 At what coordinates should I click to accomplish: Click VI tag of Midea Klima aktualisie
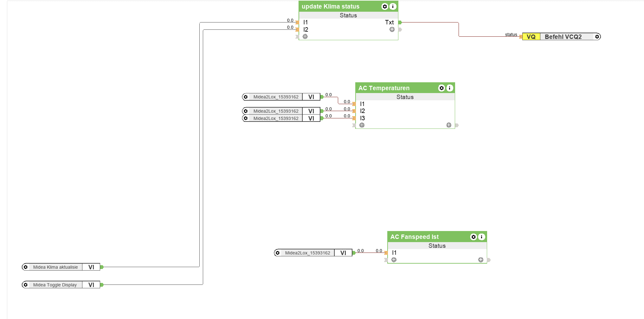(x=91, y=267)
